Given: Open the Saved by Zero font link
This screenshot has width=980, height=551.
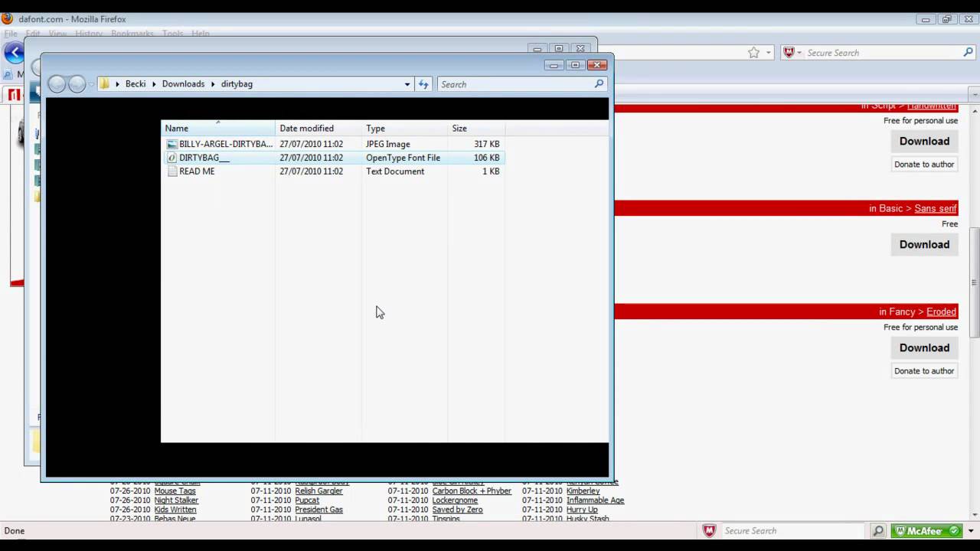Looking at the screenshot, I should [457, 510].
